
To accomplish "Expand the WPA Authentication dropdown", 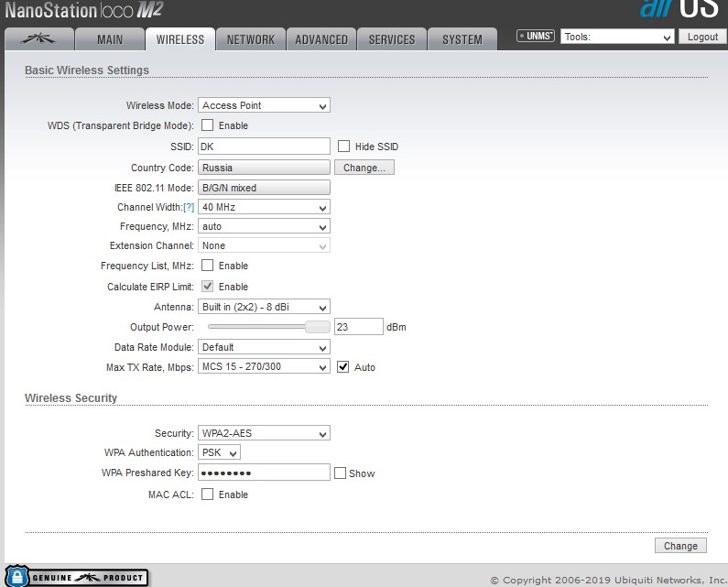I will pos(219,452).
